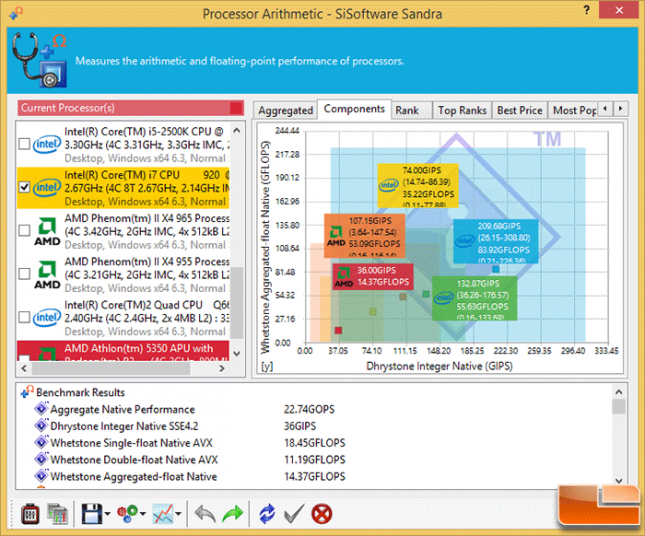Click the red Current Processor(s) color square

(236, 108)
